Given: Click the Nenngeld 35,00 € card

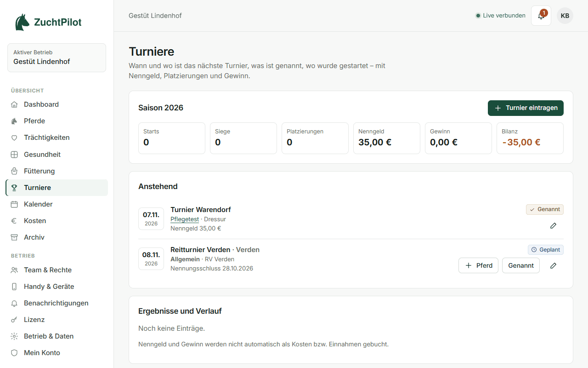Looking at the screenshot, I should point(387,138).
